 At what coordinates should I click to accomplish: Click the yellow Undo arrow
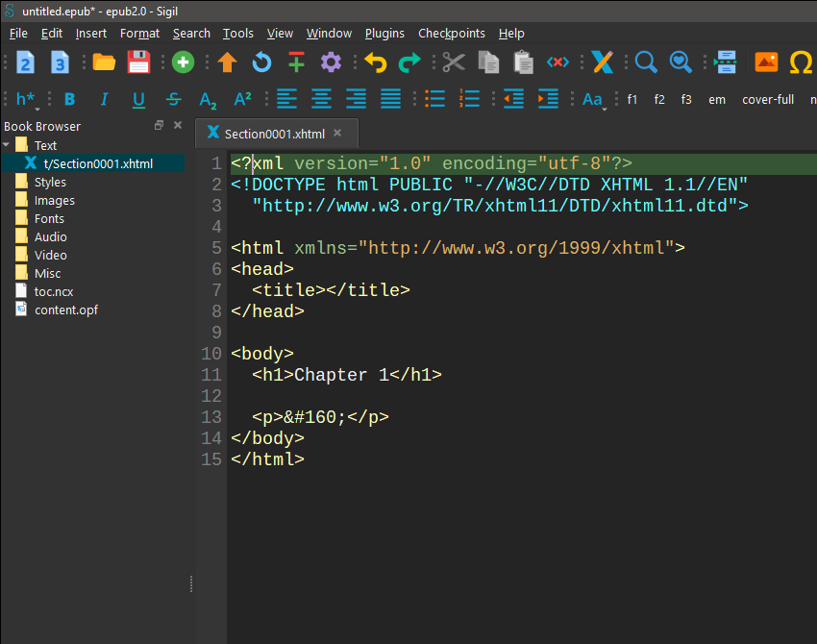(x=375, y=62)
